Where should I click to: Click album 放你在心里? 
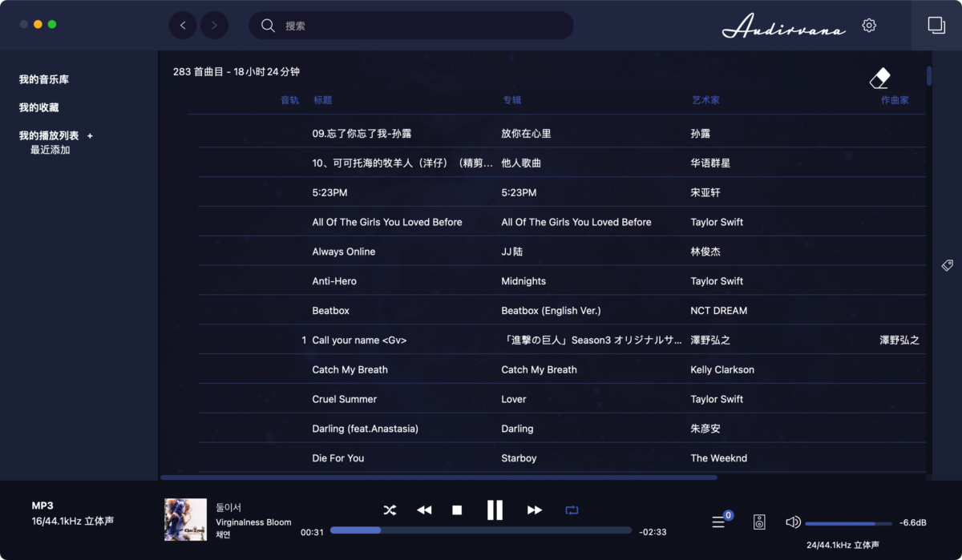click(526, 134)
